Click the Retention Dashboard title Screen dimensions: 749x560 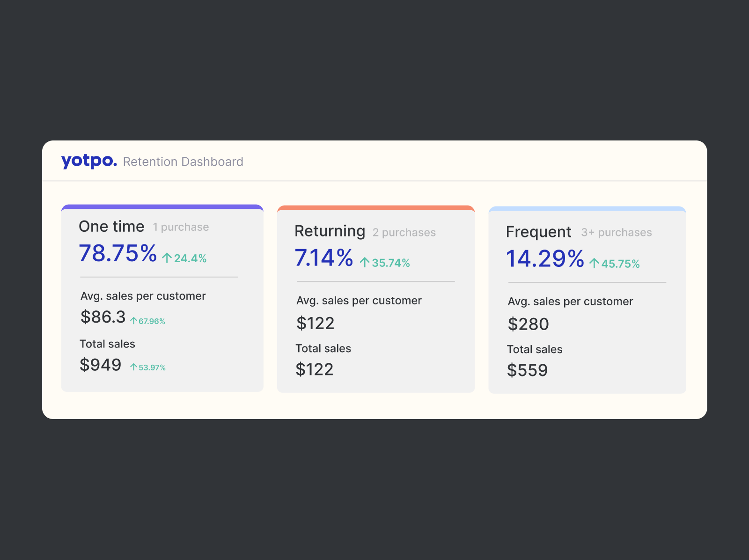(183, 162)
